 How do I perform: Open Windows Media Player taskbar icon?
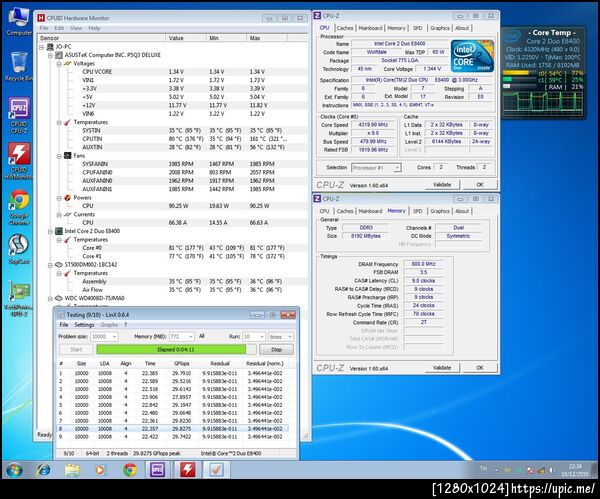100,470
